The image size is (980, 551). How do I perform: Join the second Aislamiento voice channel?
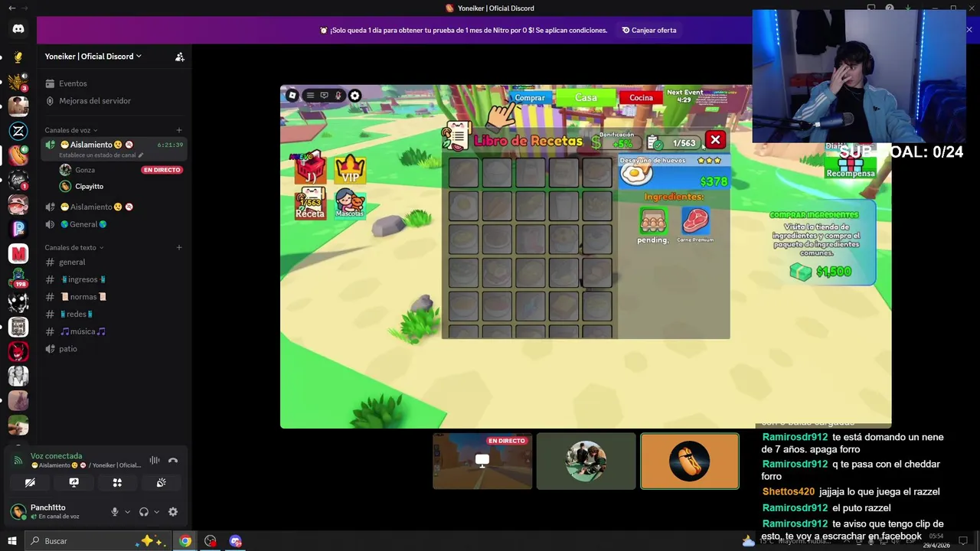[x=114, y=207]
